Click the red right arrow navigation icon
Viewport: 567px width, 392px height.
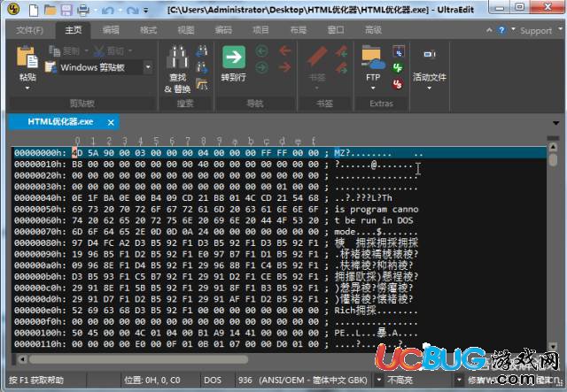(285, 67)
